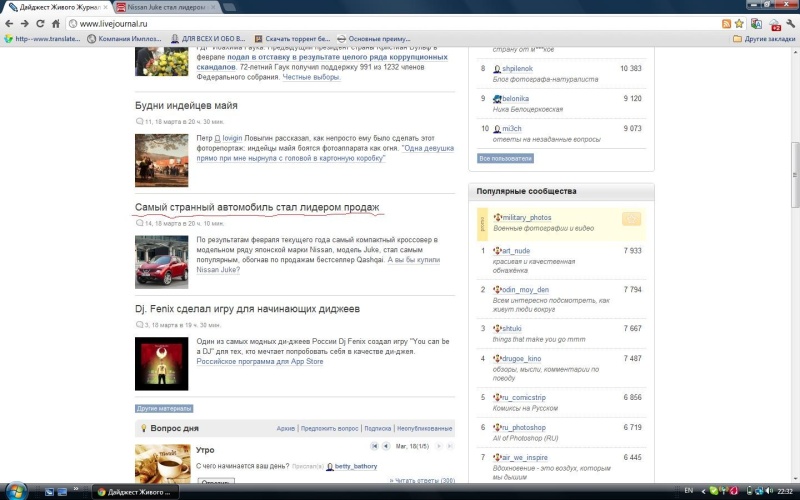The width and height of the screenshot is (800, 500).
Task: Click the Все пользователи button
Action: (505, 159)
